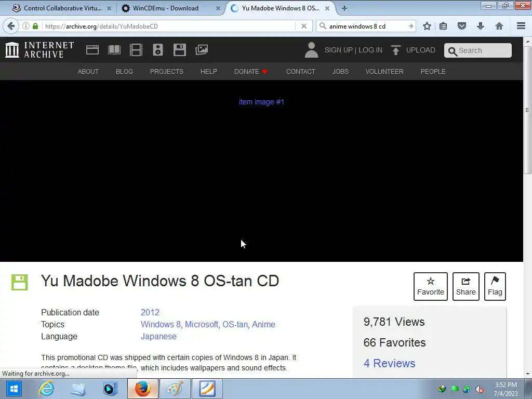The width and height of the screenshot is (532, 399).
Task: Bookmark this page with the star icon
Action: click(x=427, y=26)
